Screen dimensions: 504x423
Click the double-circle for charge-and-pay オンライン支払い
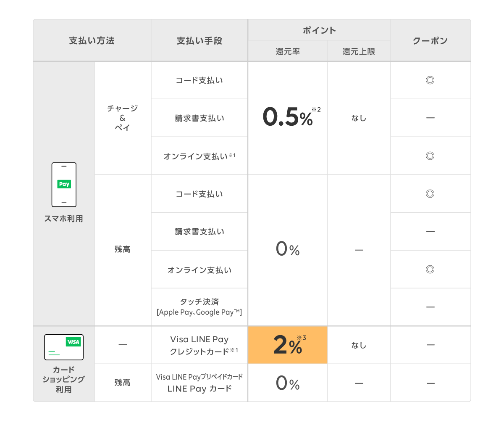430,156
